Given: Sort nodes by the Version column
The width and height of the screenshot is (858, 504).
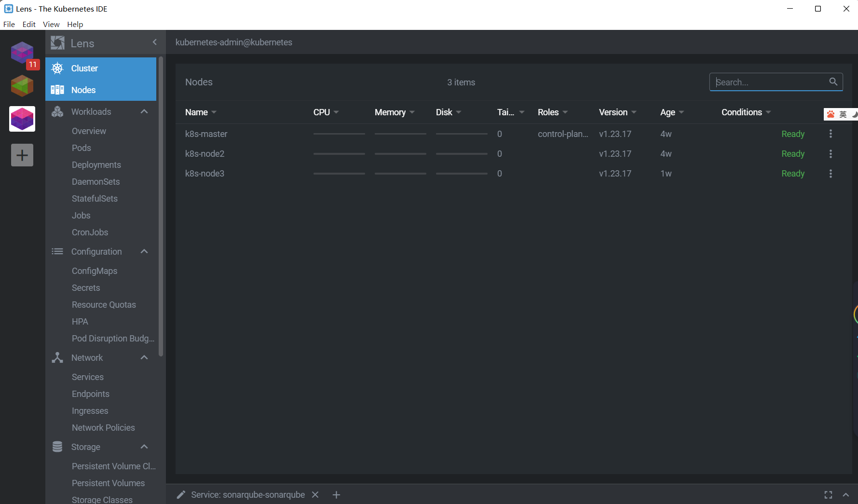Looking at the screenshot, I should click(613, 112).
